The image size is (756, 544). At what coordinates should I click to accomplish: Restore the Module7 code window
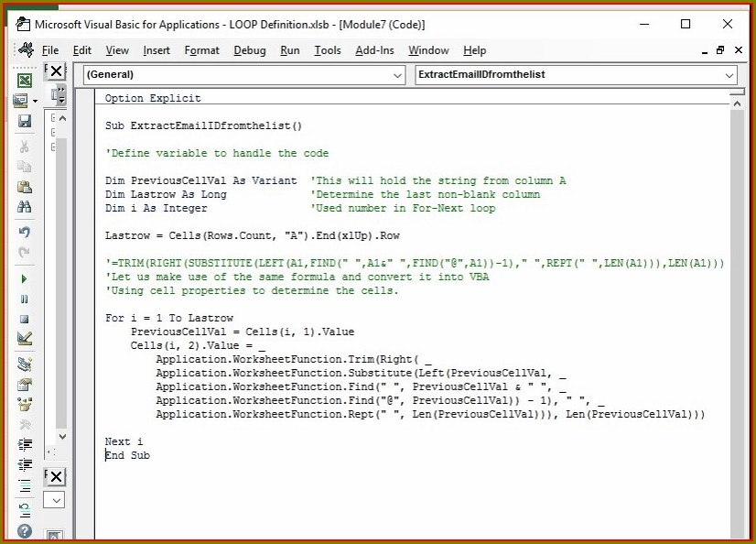click(720, 50)
